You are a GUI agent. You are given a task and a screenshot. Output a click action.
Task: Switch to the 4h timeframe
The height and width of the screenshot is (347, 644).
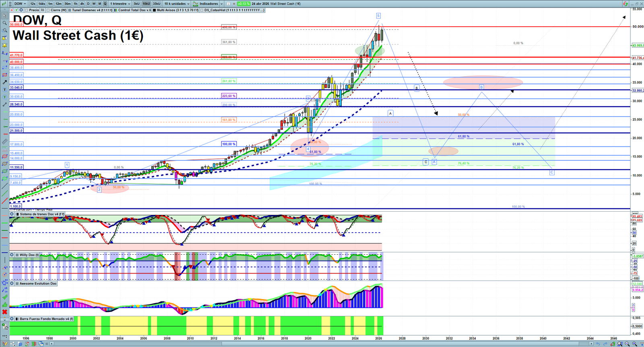82,4
